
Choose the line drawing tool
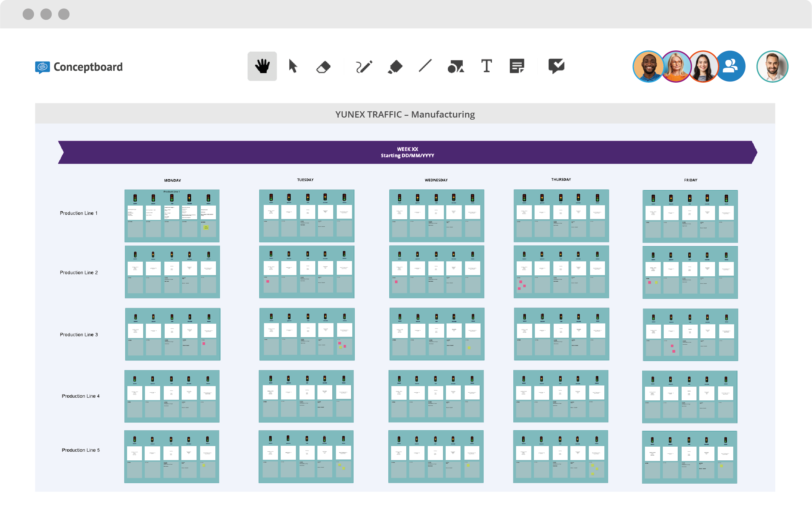[x=425, y=66]
